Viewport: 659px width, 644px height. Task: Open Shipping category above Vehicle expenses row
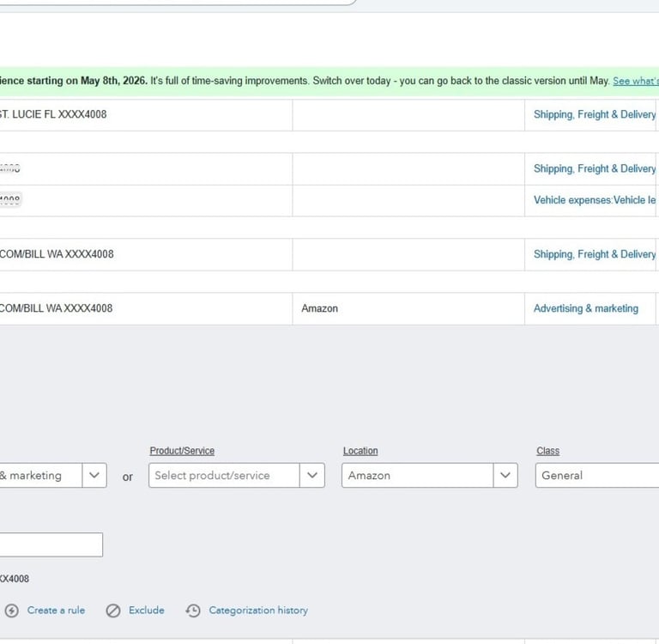tap(595, 168)
